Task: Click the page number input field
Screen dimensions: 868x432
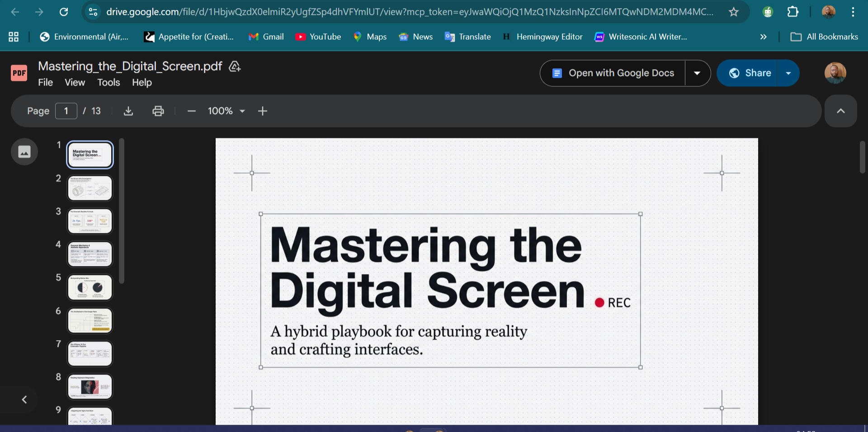Action: tap(66, 111)
